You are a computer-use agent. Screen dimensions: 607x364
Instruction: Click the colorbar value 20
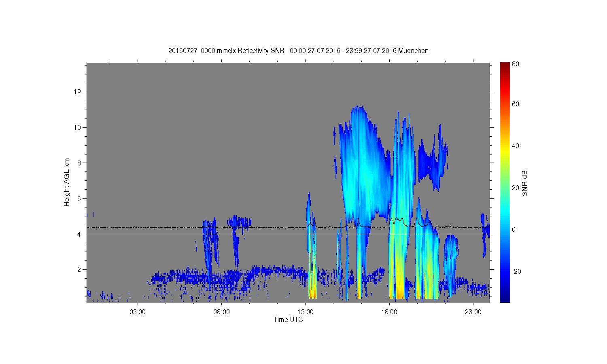(516, 188)
